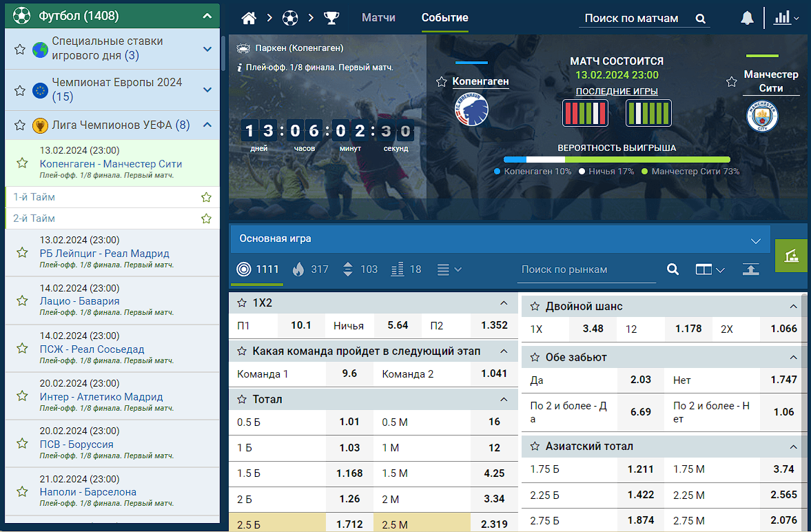The height and width of the screenshot is (532, 811).
Task: Click the green stadium widget button
Action: click(791, 256)
